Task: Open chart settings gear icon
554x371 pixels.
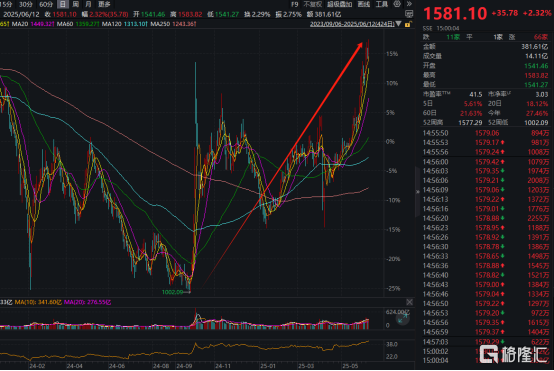Action: coord(397,4)
